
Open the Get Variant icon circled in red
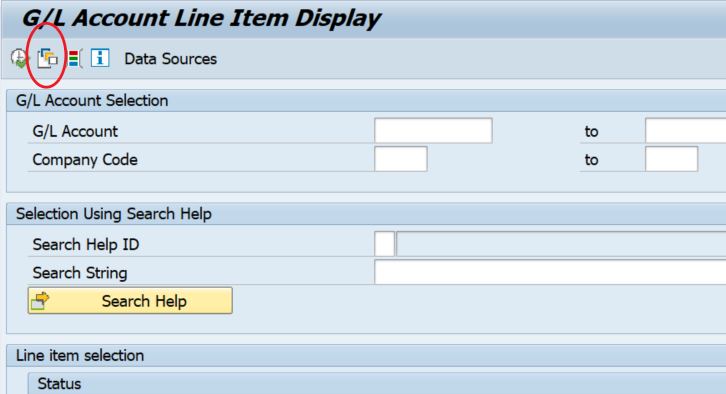coord(47,58)
